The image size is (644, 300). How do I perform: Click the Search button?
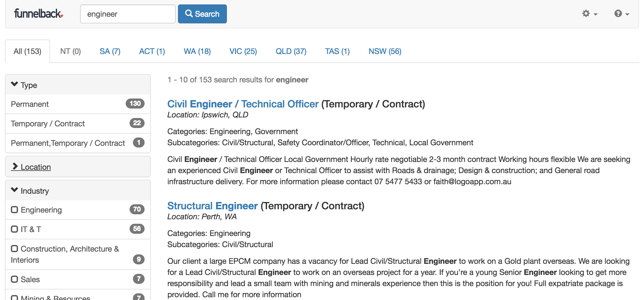(x=202, y=14)
